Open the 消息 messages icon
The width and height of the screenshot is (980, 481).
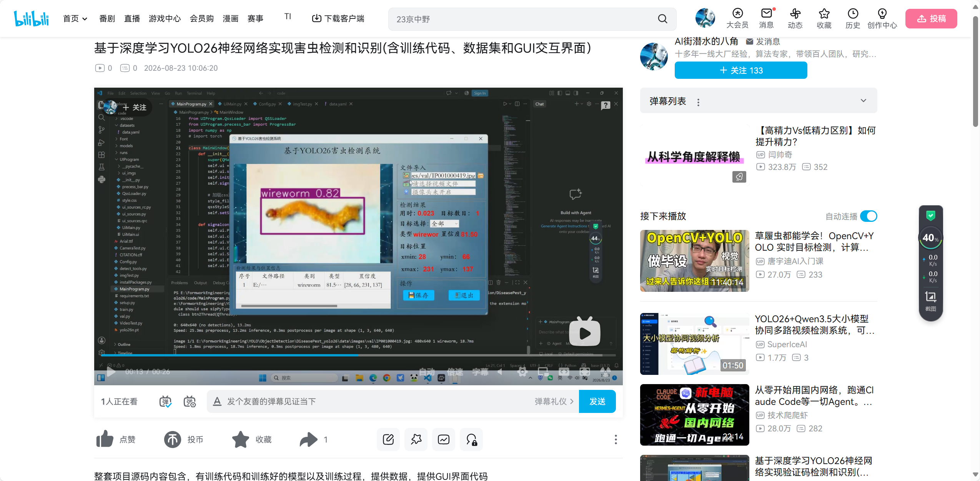(766, 18)
